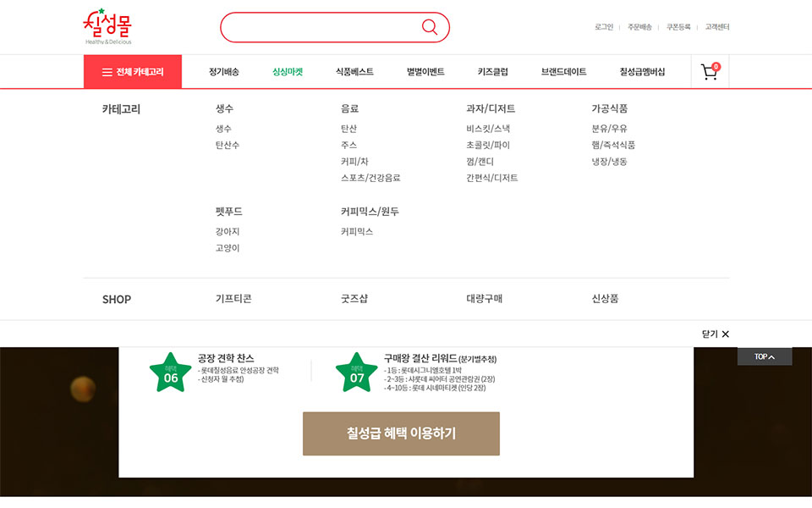
Task: Click the magnifier search icon
Action: 430,27
